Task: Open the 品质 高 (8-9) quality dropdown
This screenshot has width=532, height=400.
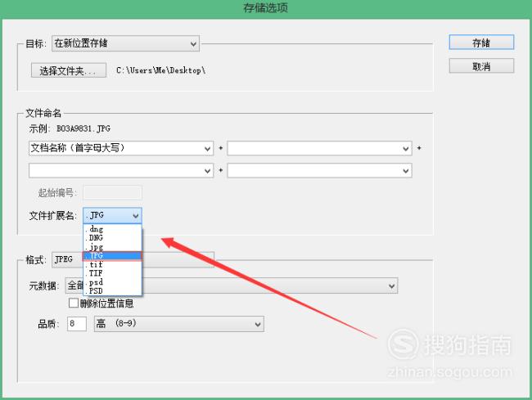Action: [178, 324]
